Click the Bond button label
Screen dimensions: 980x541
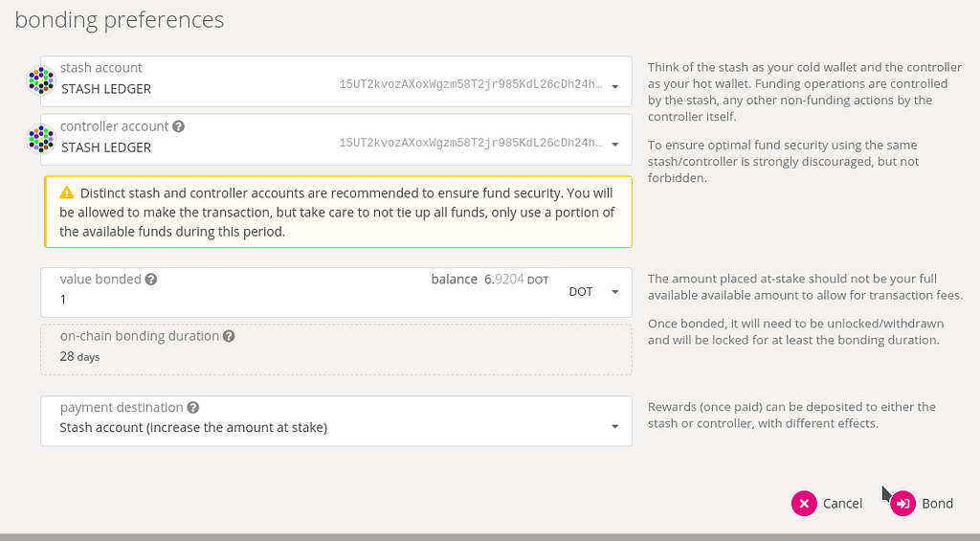(937, 504)
